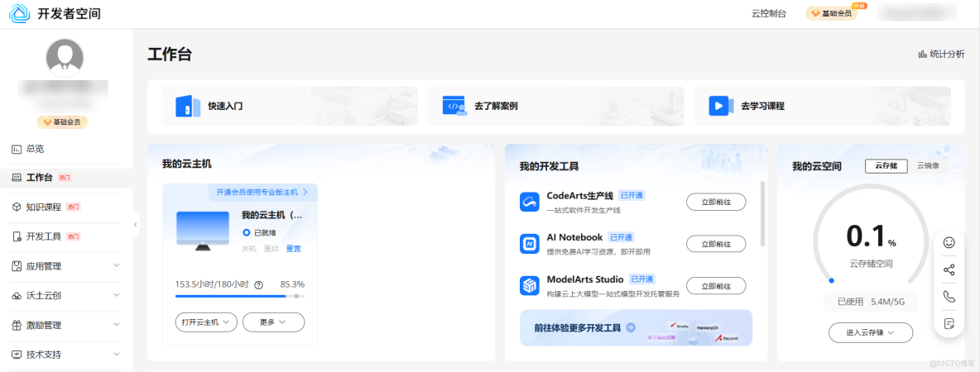This screenshot has width=980, height=372.
Task: Click the arrow icon in 前往体验更多开发工具
Action: click(x=631, y=327)
